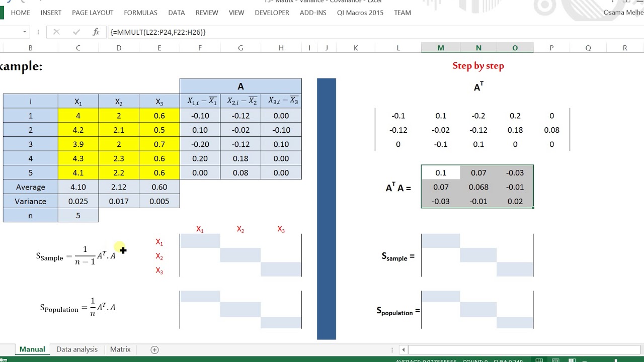Select the 0.068 cell in AᵀA result

pos(478,187)
